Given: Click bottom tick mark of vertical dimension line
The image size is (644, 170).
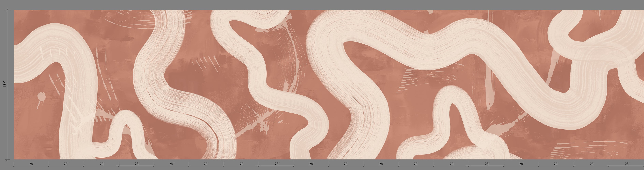Looking at the screenshot, I should tap(8, 159).
